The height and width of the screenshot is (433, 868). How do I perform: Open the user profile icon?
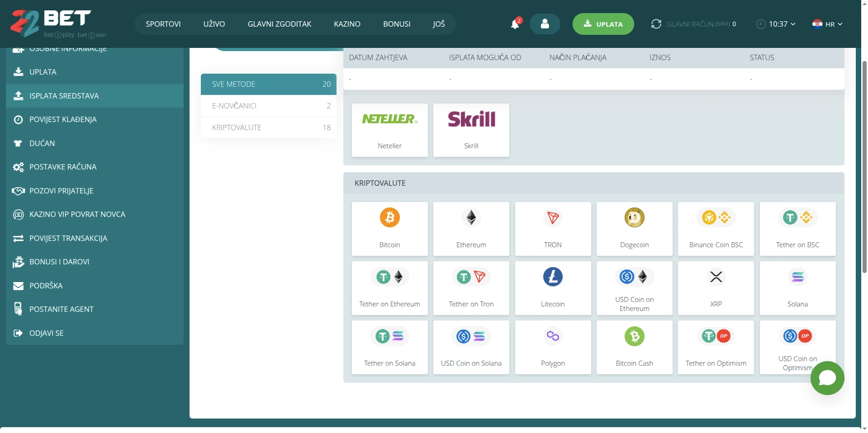(x=545, y=24)
